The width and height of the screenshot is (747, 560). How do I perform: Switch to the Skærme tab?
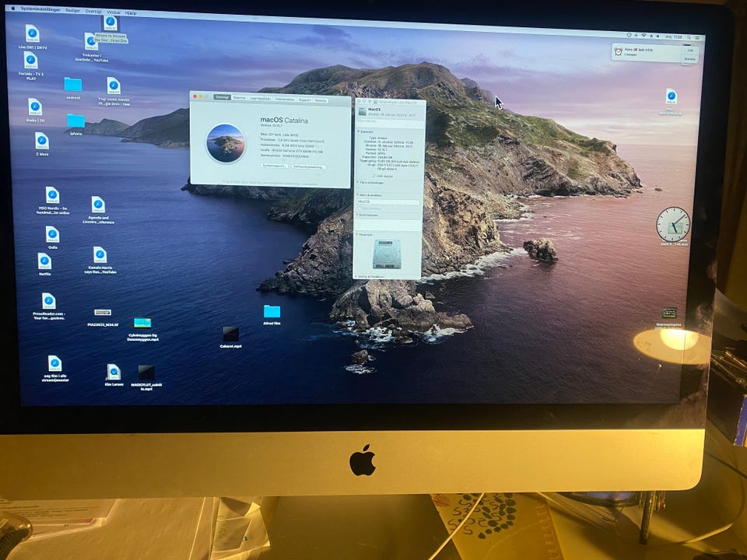click(x=239, y=98)
